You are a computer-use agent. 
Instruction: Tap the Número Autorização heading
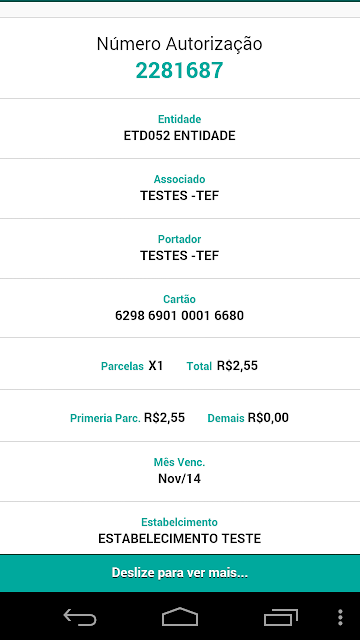[180, 44]
